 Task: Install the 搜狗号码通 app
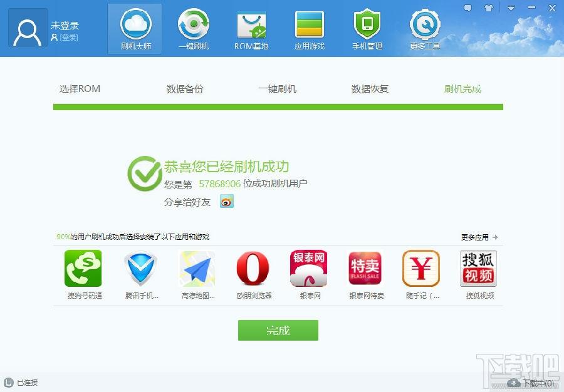click(x=83, y=269)
